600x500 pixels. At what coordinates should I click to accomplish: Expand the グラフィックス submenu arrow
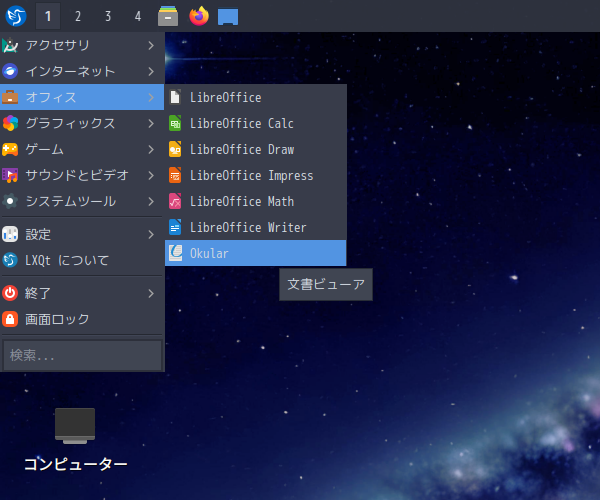[151, 123]
